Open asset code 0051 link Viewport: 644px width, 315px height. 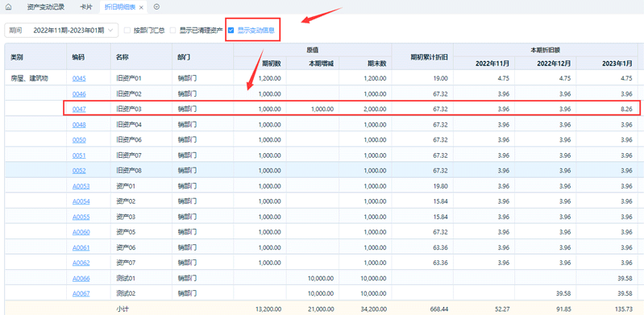point(79,155)
